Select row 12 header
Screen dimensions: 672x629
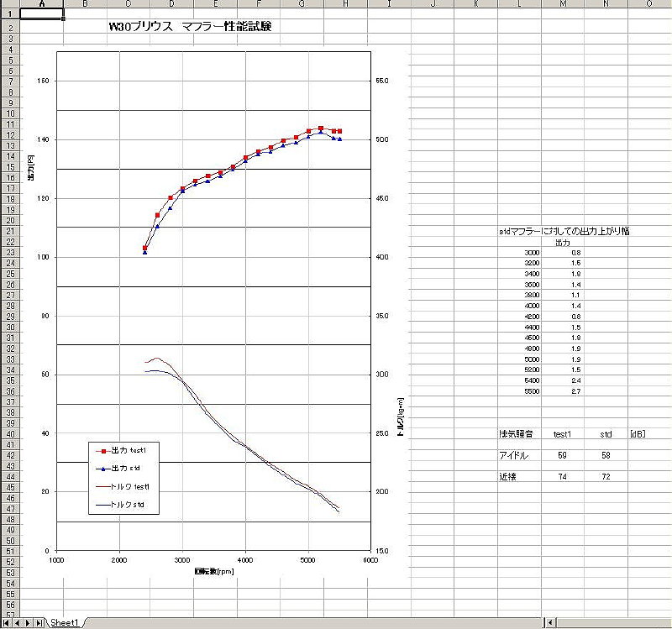(x=10, y=135)
